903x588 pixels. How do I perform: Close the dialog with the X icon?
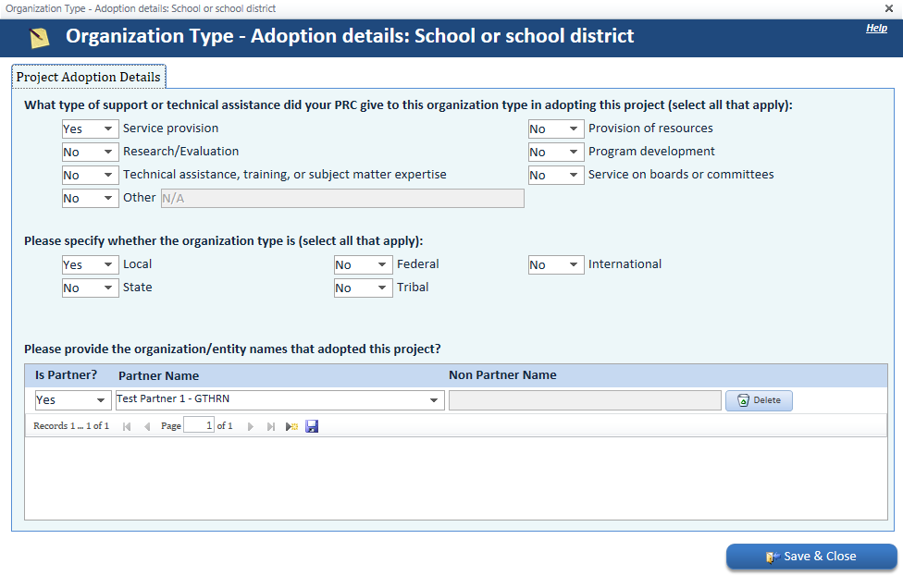(888, 8)
